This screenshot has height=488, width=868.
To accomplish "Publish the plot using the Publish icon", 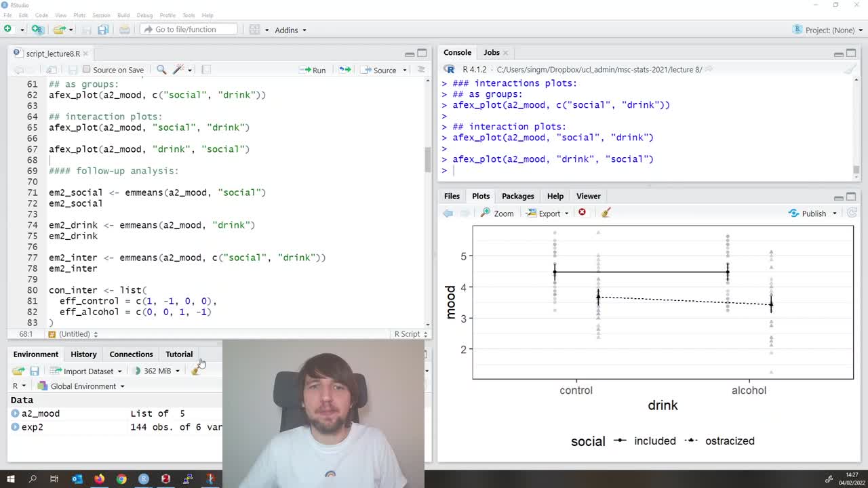I will (x=811, y=213).
